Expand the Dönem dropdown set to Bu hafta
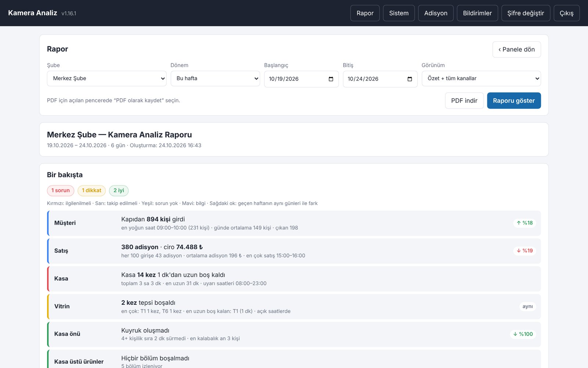 [215, 78]
